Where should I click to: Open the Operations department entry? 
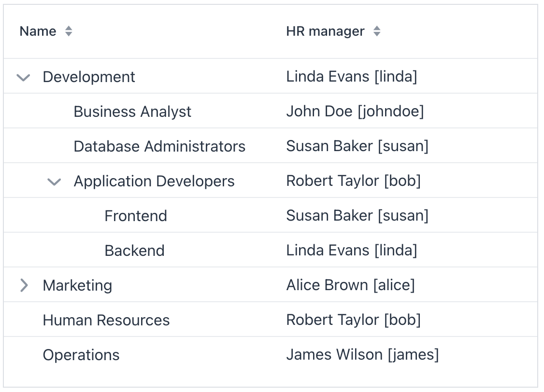click(81, 355)
